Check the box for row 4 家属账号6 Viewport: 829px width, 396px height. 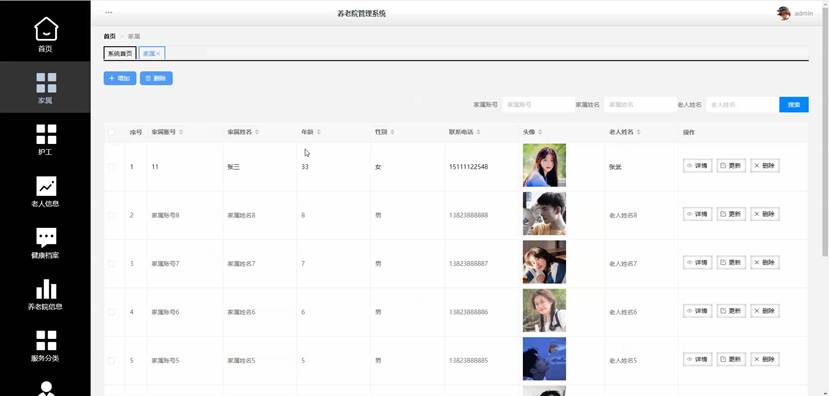pyautogui.click(x=111, y=312)
